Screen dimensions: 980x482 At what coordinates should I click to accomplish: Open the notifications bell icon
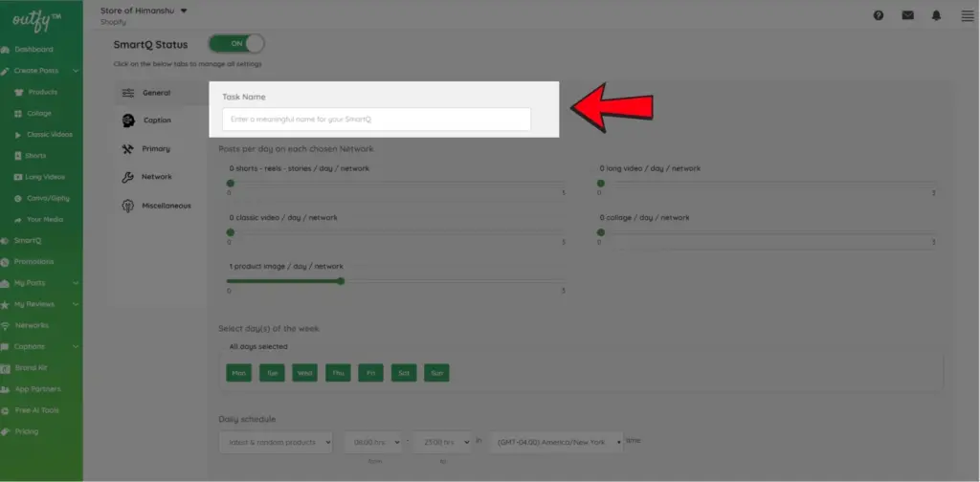pyautogui.click(x=936, y=15)
